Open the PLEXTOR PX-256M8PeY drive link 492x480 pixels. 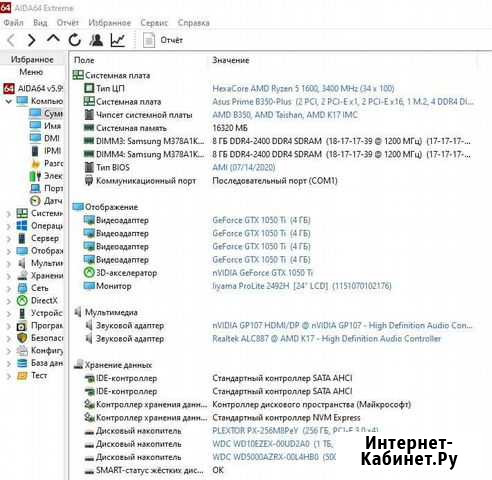pos(295,431)
